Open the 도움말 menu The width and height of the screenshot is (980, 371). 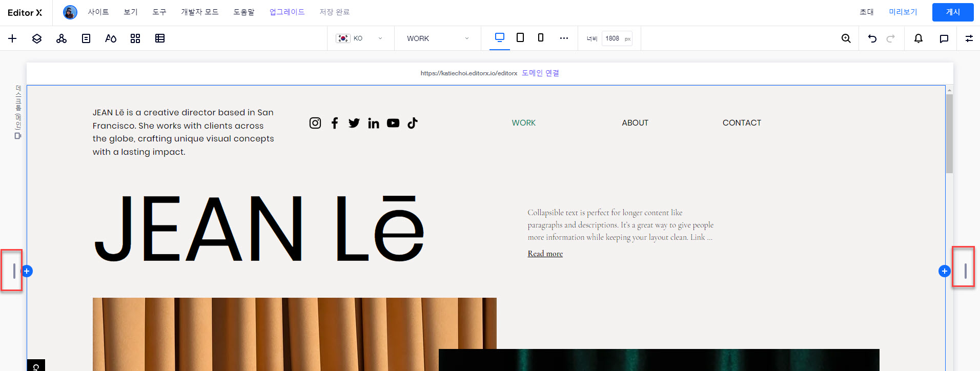click(244, 12)
